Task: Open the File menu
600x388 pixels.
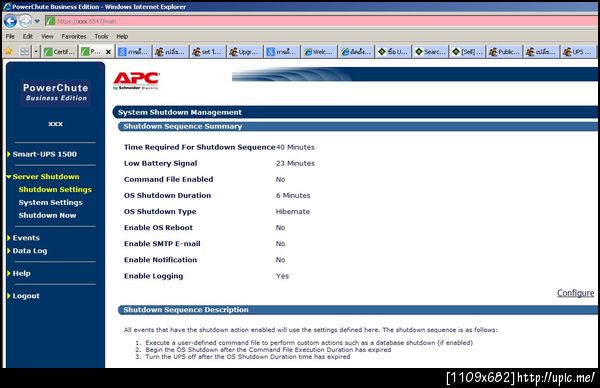Action: point(10,36)
